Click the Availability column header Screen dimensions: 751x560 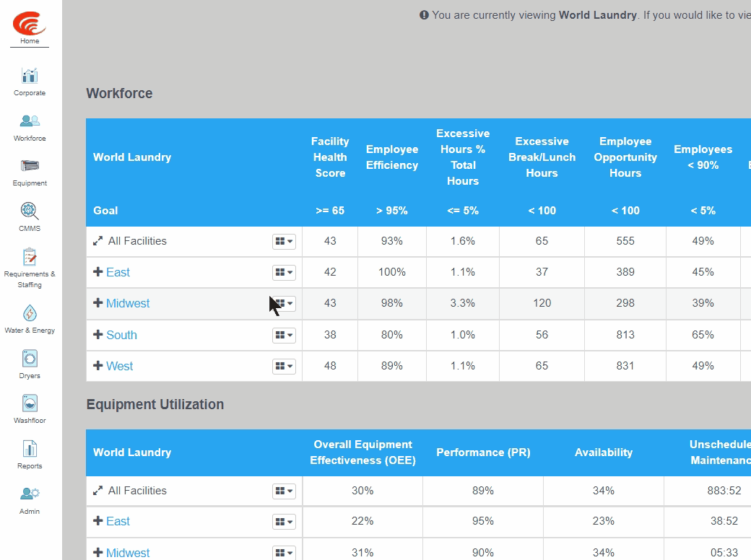[x=604, y=452]
